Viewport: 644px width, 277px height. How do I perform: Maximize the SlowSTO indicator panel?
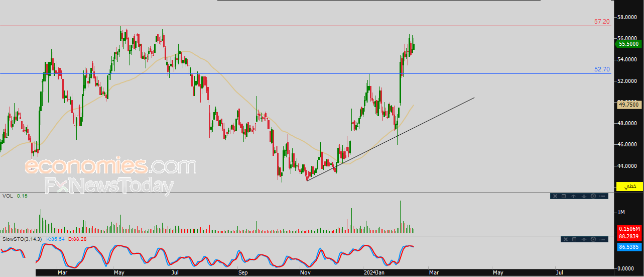(574, 239)
